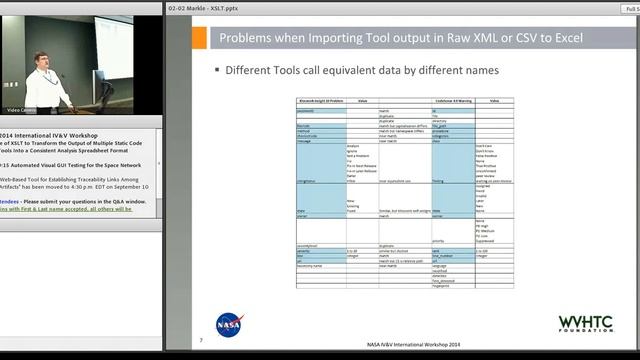Open the green First & Last name link

click(x=66, y=209)
